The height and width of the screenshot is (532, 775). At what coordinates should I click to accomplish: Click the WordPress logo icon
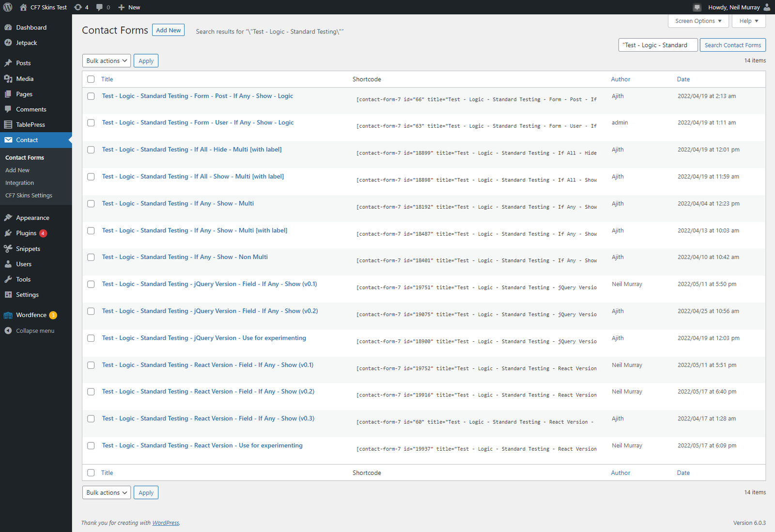8,7
